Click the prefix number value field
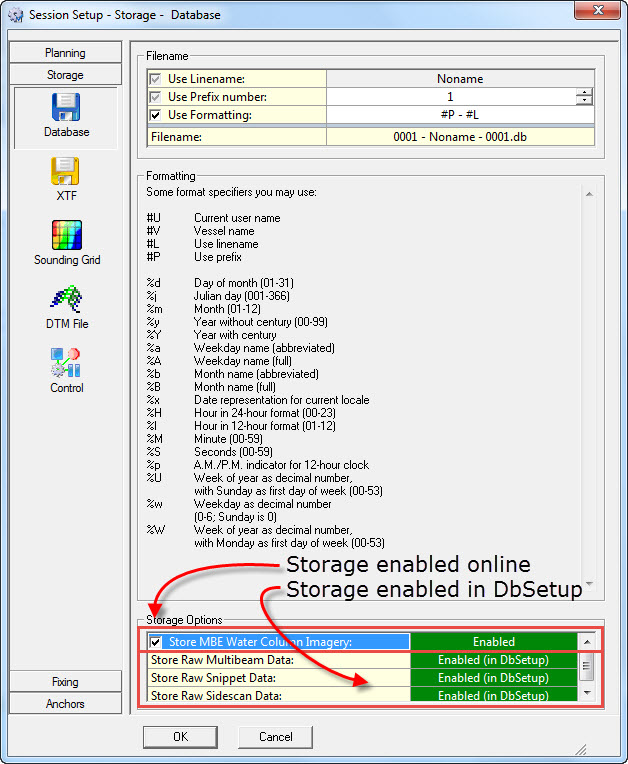The image size is (628, 764). tap(451, 97)
